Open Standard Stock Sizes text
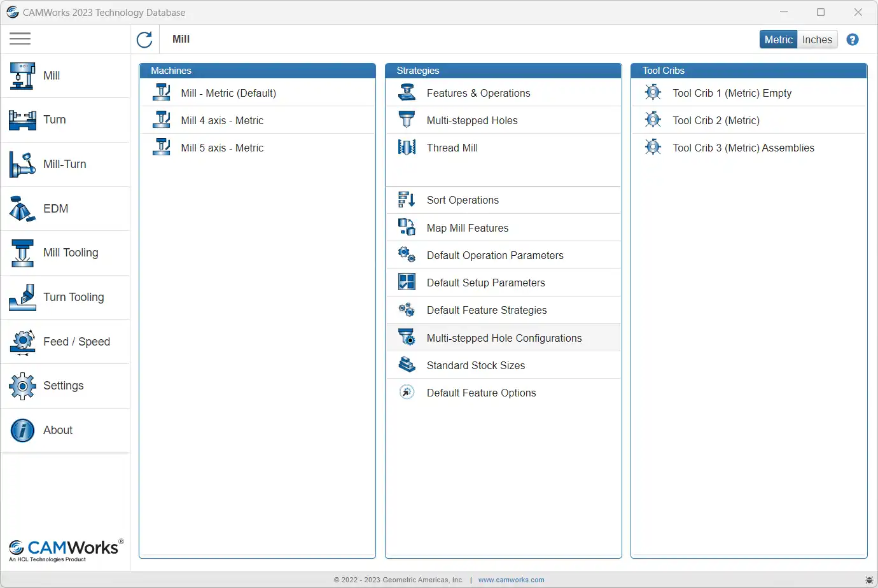 [476, 365]
